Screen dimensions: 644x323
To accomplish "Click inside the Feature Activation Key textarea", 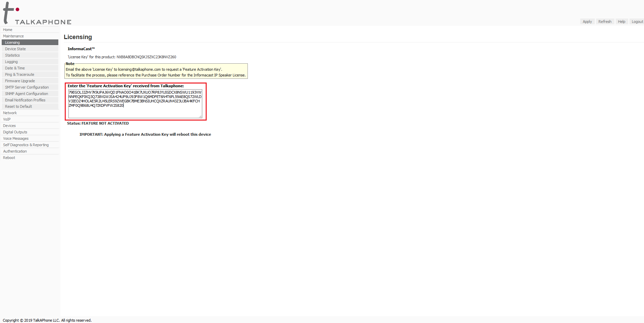I will click(135, 104).
